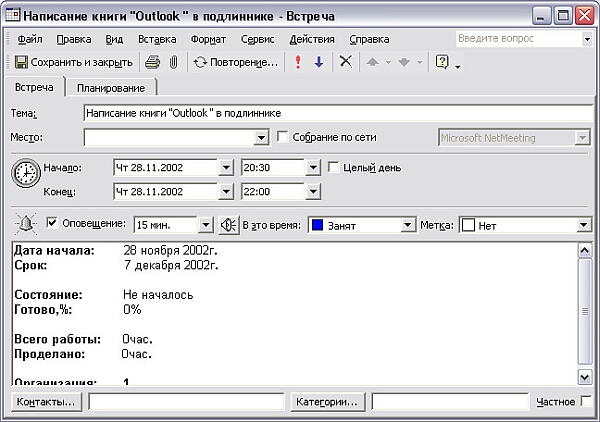Image resolution: width=600 pixels, height=422 pixels.
Task: Click the paperclip attach file icon
Action: (x=172, y=62)
